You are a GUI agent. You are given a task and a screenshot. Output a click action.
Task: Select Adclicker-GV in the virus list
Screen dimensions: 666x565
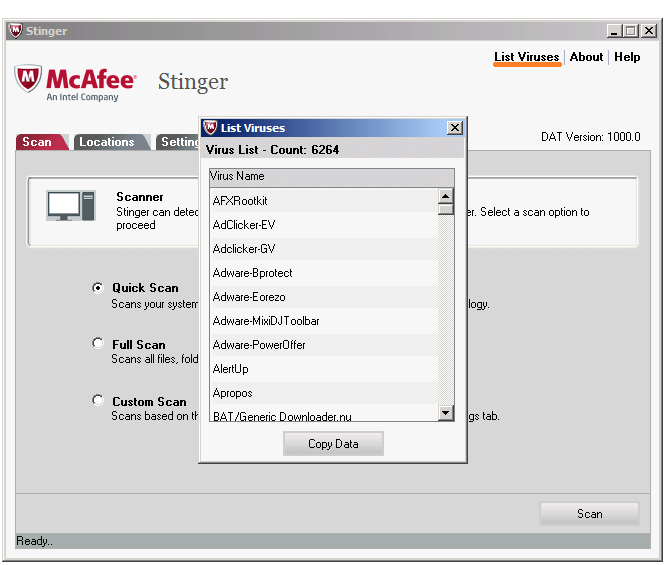point(324,249)
